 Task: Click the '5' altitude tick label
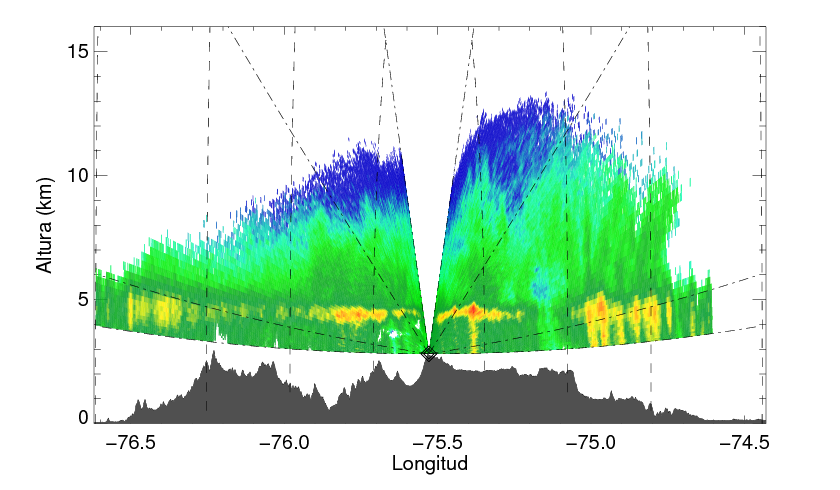click(x=83, y=299)
